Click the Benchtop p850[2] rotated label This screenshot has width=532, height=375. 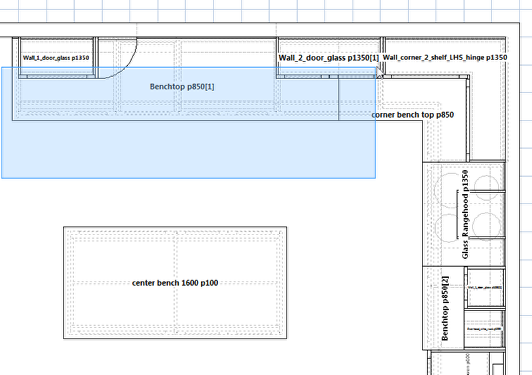click(445, 308)
